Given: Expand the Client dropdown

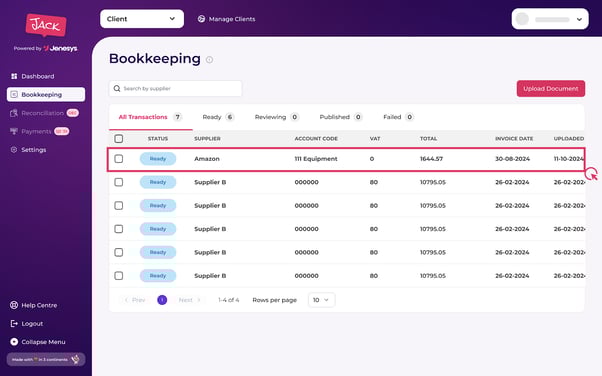Looking at the screenshot, I should click(x=142, y=19).
